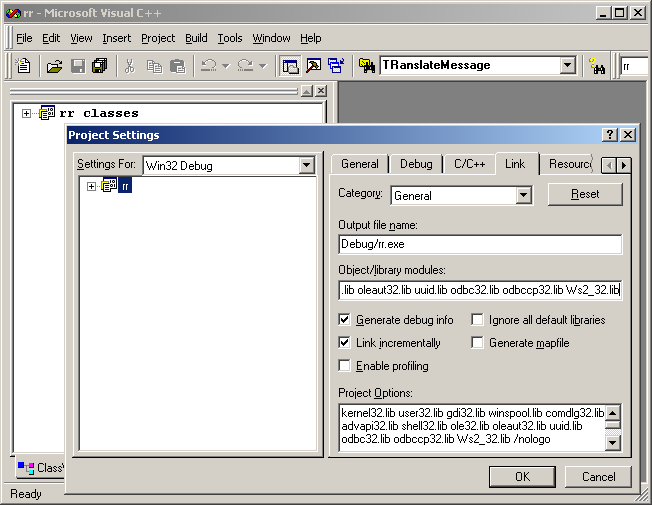This screenshot has height=505, width=652.
Task: Click the Cut scissors icon
Action: pos(129,66)
